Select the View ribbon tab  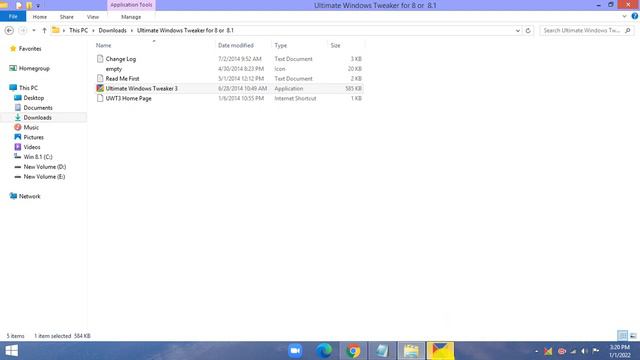93,17
